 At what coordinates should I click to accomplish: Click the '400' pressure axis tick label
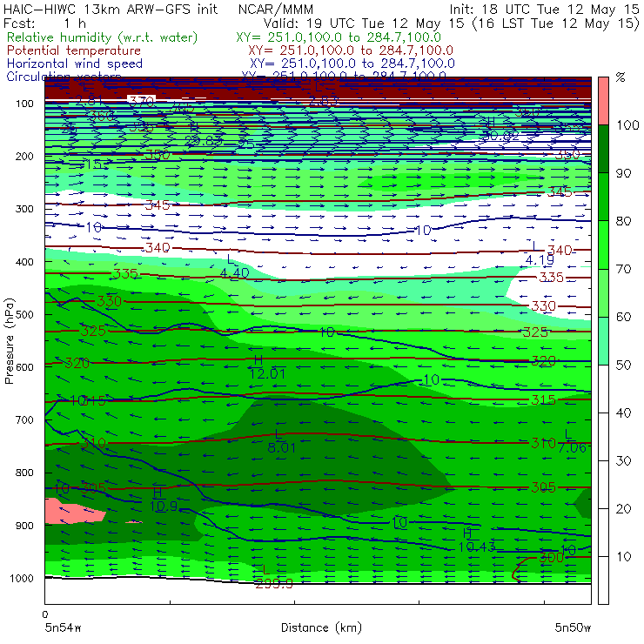coord(24,262)
